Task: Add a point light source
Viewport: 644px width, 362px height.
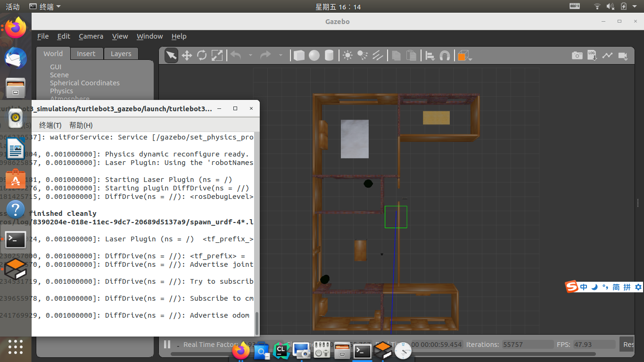Action: [347, 55]
